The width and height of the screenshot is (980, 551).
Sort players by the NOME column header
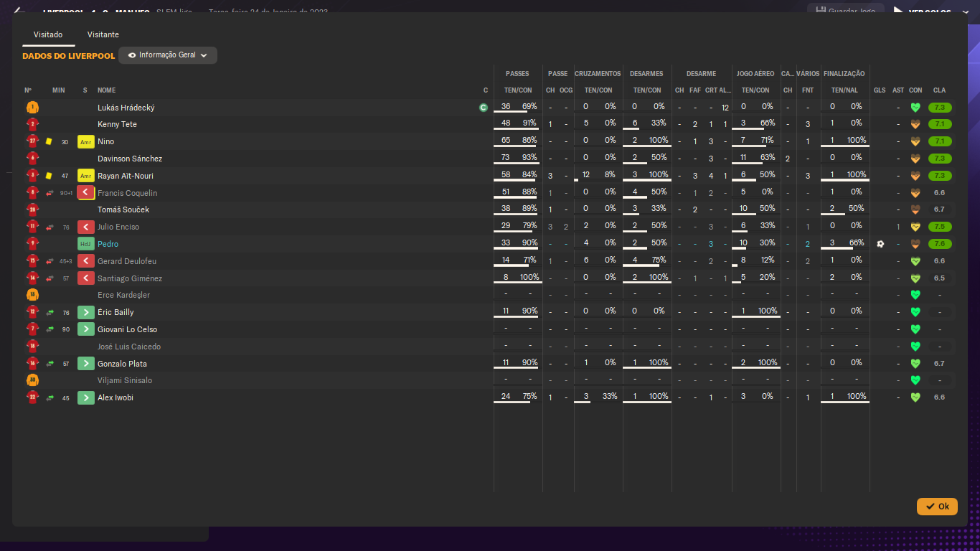[x=107, y=90]
